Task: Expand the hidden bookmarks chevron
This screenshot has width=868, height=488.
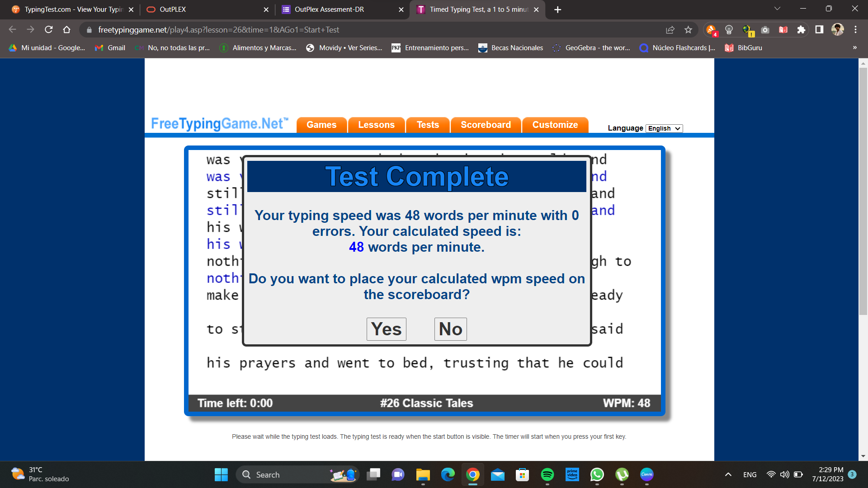Action: click(x=854, y=48)
